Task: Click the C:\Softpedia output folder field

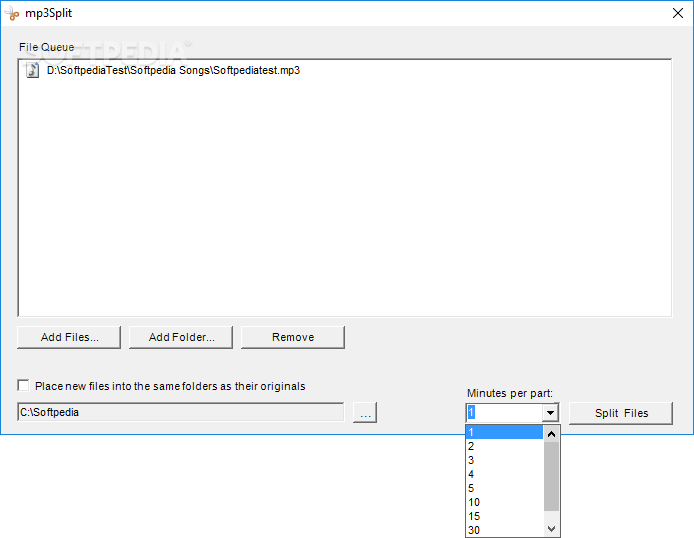Action: 181,412
